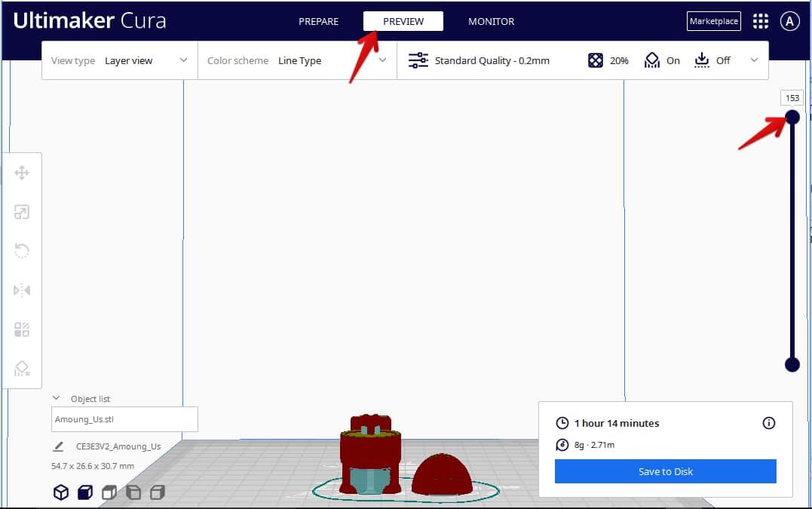Switch to the front camera view

click(84, 492)
